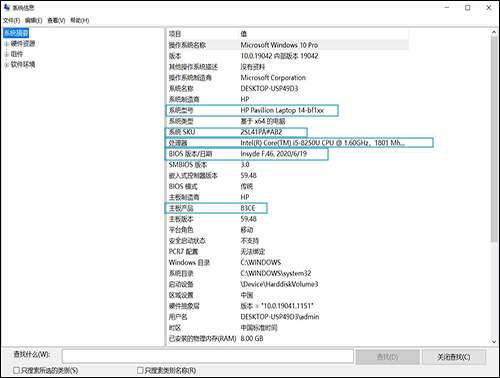Select the 操作系统名称 row
The height and width of the screenshot is (378, 500).
point(288,45)
